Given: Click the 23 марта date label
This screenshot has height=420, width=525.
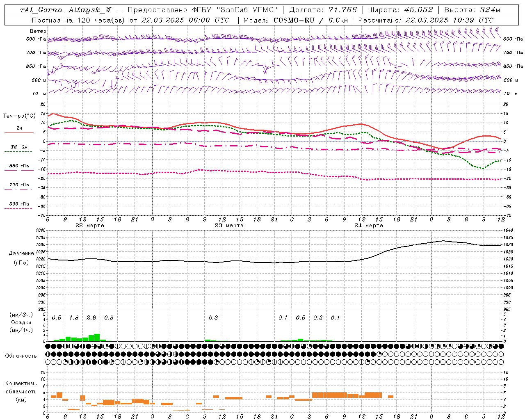Looking at the screenshot, I should click(x=229, y=226).
